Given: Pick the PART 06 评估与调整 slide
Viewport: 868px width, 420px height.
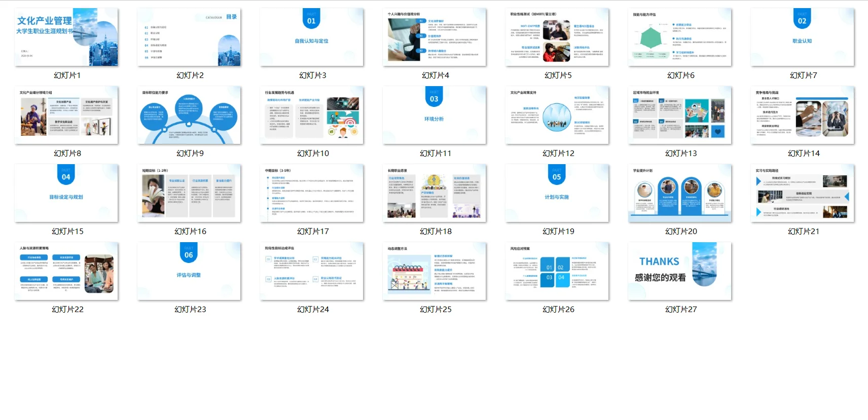Looking at the screenshot, I should (x=189, y=271).
